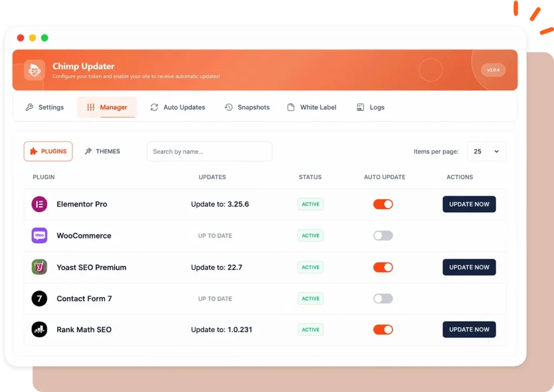Click the 'Update to: 1.0.231' text
The width and height of the screenshot is (554, 392).
coord(221,329)
